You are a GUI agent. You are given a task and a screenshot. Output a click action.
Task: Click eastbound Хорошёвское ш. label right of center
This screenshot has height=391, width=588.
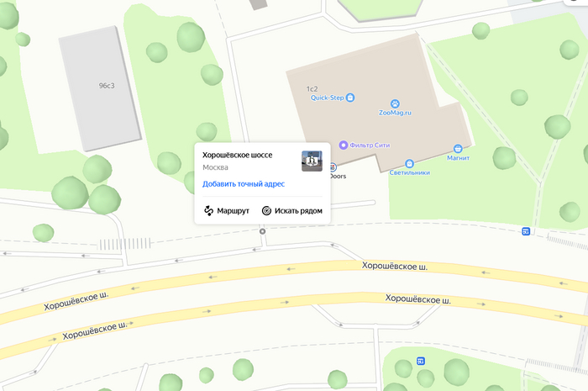coord(418,299)
